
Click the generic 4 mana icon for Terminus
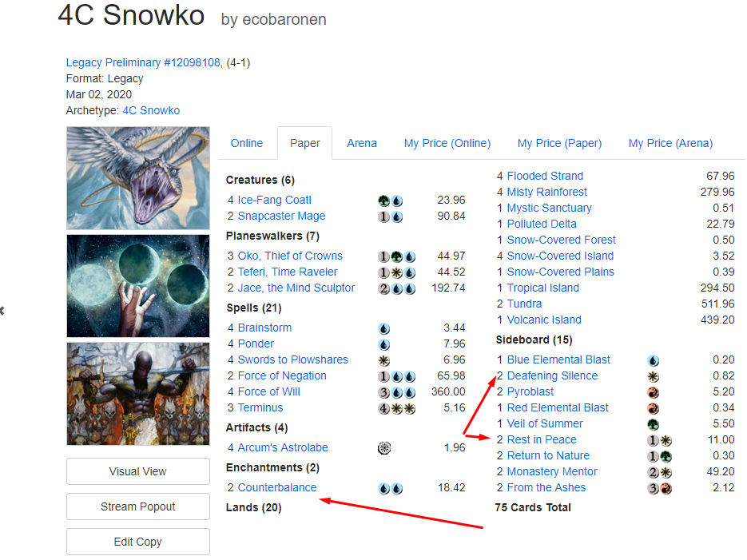(x=384, y=408)
